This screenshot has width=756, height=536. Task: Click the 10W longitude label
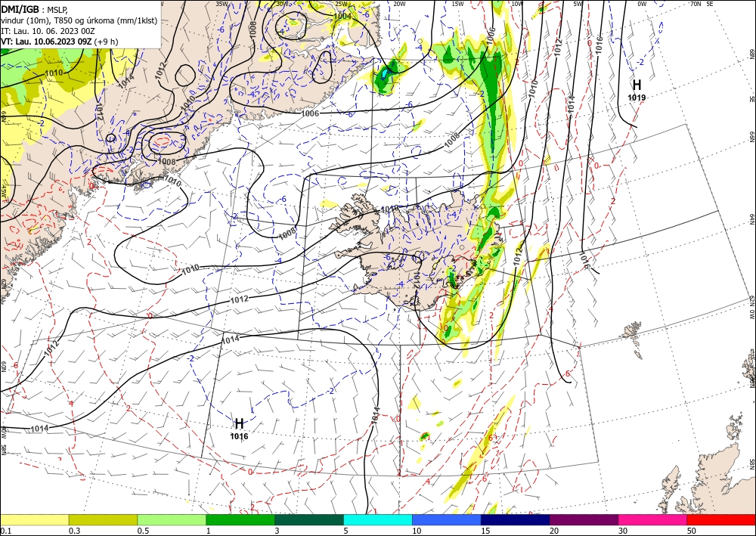[x=517, y=3]
